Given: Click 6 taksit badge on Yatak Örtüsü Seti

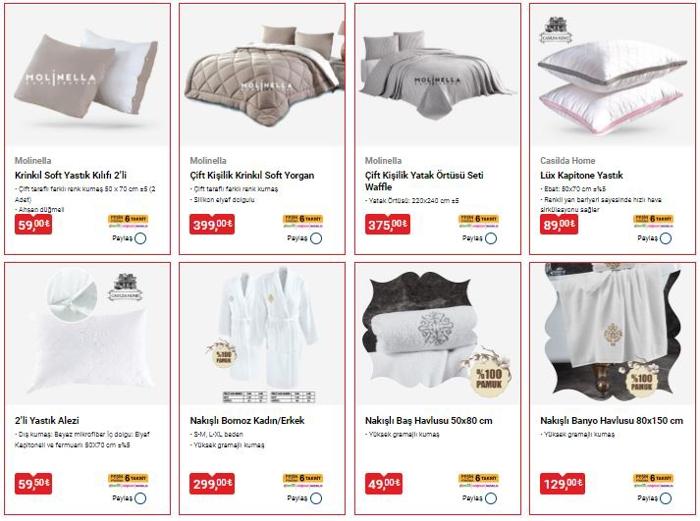Looking at the screenshot, I should click(478, 220).
